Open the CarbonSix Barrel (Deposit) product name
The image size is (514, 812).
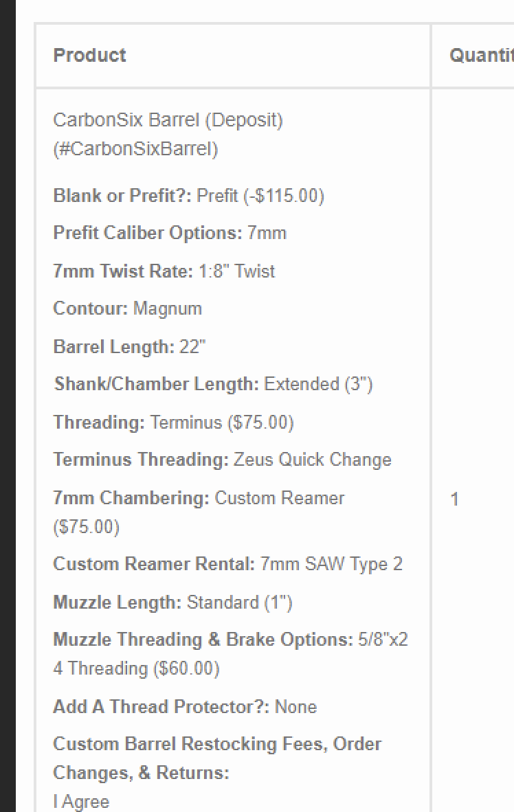[x=168, y=120]
